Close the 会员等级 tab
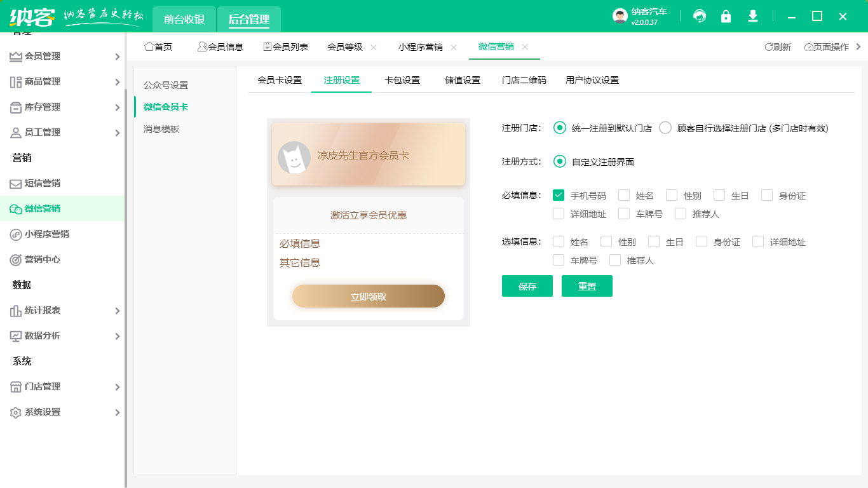The height and width of the screenshot is (488, 868). (374, 46)
